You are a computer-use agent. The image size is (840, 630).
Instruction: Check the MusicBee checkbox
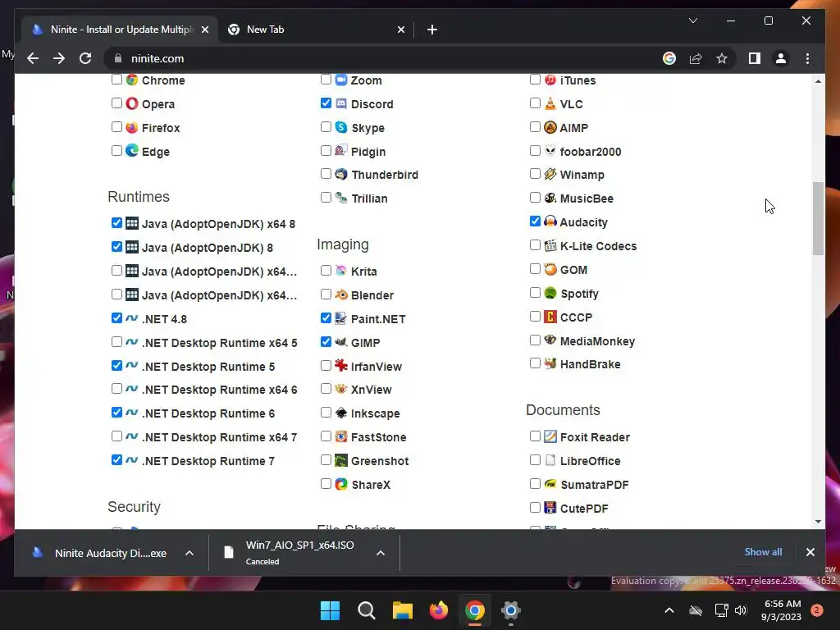[535, 197]
